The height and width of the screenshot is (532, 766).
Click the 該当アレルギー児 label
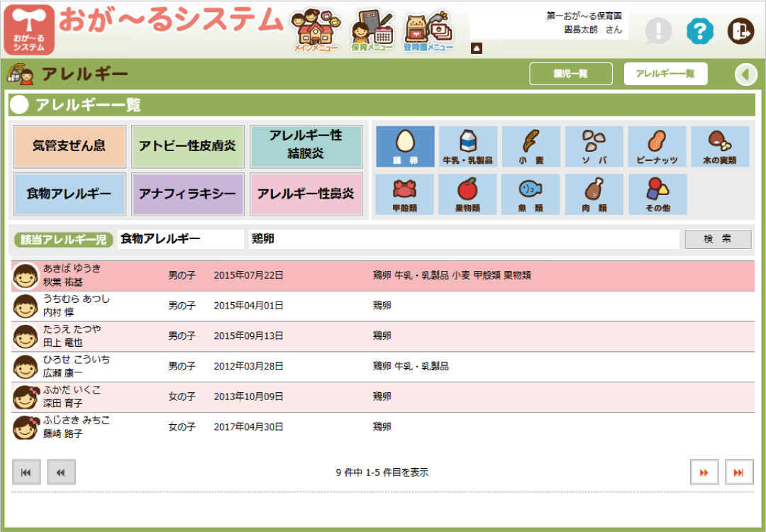coord(64,239)
